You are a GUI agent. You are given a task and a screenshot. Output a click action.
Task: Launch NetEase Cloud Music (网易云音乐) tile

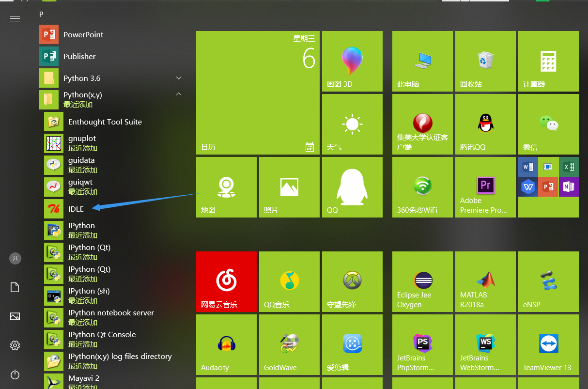[226, 281]
